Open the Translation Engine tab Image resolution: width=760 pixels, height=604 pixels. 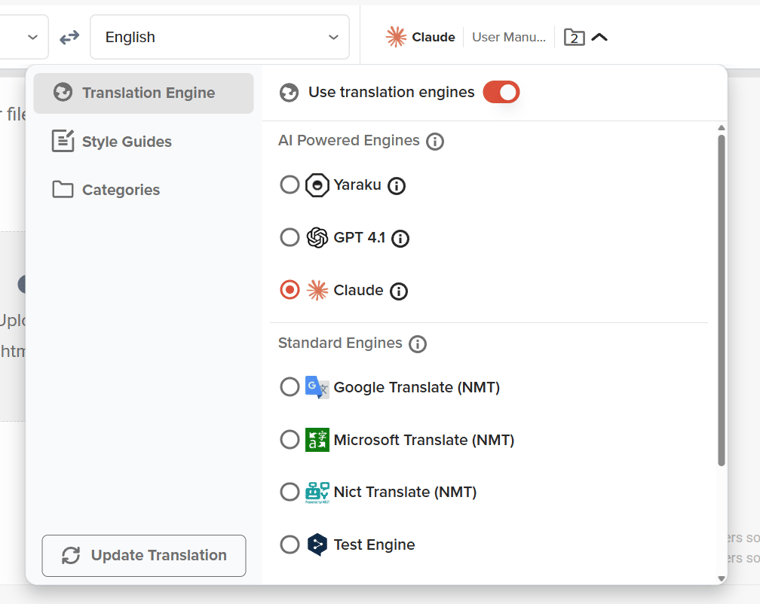[x=143, y=93]
